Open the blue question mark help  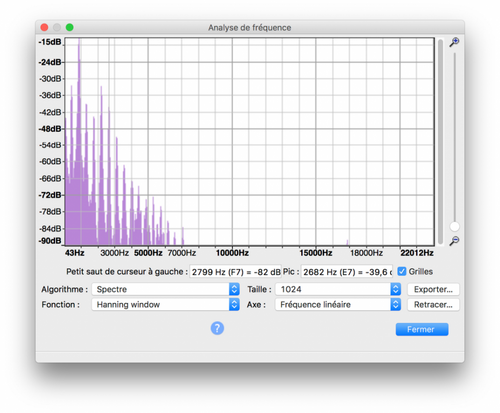[x=217, y=328]
